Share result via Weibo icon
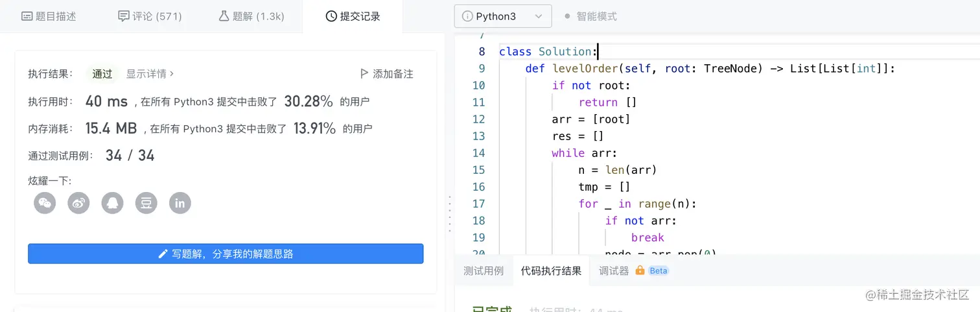This screenshot has height=312, width=980. [x=79, y=203]
